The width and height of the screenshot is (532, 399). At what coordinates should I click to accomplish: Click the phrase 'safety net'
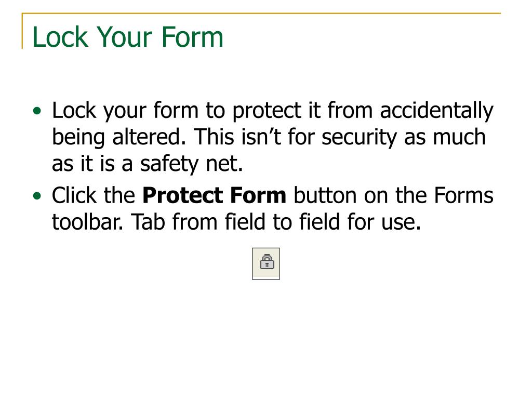(x=191, y=164)
